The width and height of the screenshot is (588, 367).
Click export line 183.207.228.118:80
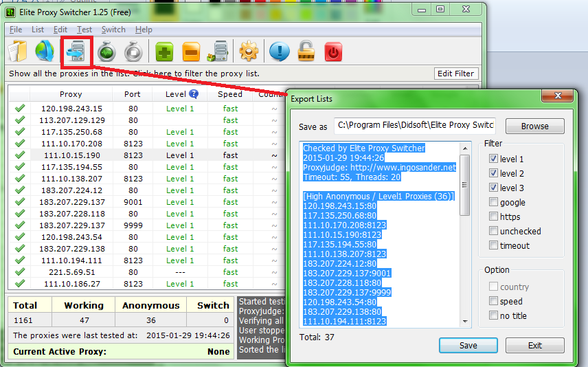[x=342, y=283]
